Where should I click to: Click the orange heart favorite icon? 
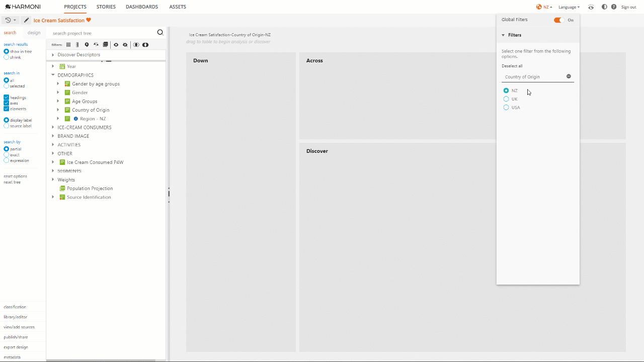[89, 21]
